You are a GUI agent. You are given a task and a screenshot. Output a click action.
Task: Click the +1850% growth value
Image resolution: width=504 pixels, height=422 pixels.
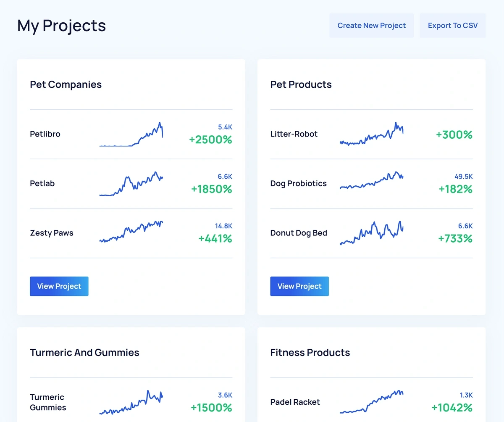[212, 189]
